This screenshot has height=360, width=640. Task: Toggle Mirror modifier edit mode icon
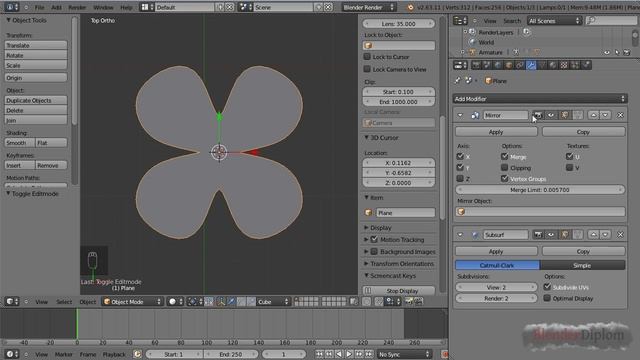click(564, 115)
